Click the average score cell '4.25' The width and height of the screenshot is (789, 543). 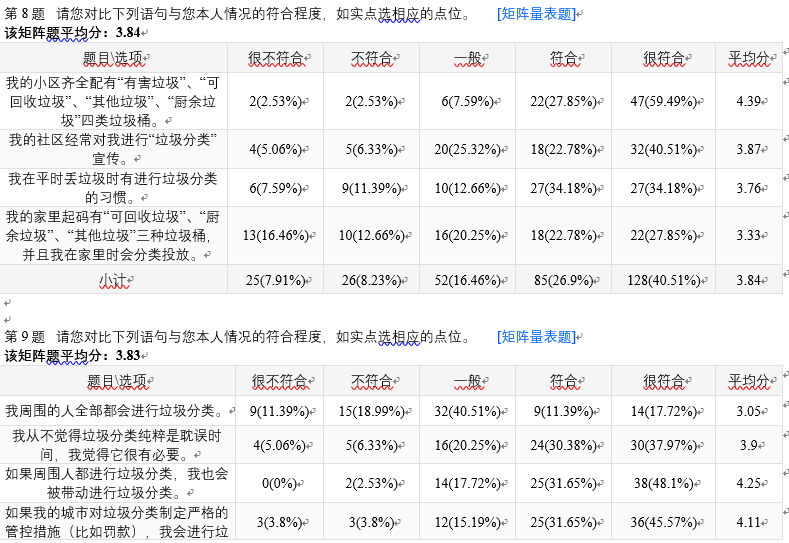(x=748, y=484)
